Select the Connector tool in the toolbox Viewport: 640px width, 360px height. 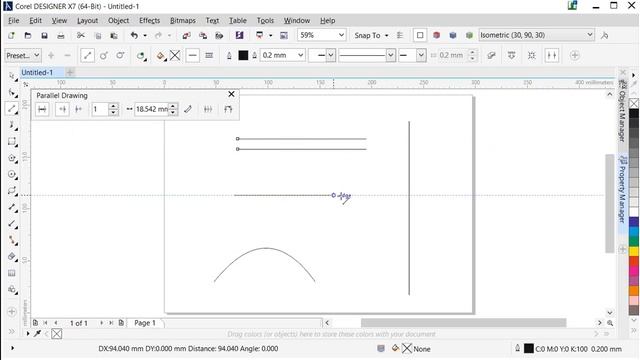pyautogui.click(x=12, y=240)
